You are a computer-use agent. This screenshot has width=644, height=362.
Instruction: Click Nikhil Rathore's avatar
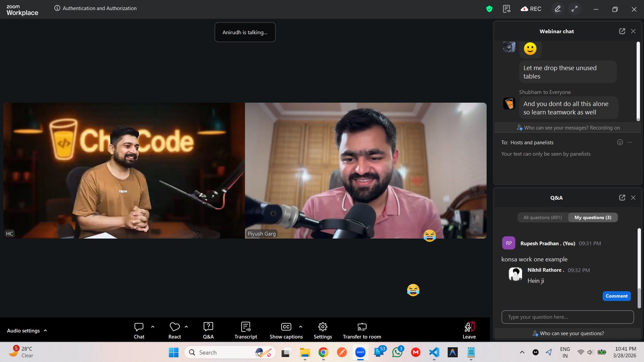tap(515, 274)
